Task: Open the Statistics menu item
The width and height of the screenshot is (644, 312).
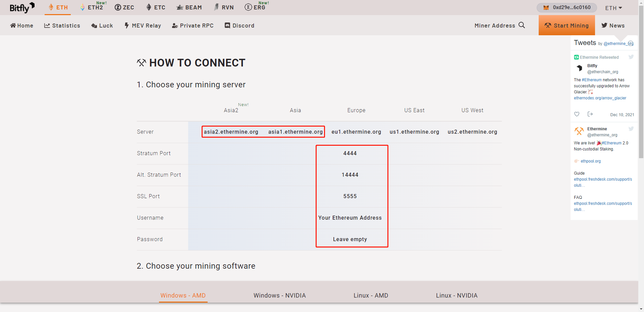Action: coord(62,26)
